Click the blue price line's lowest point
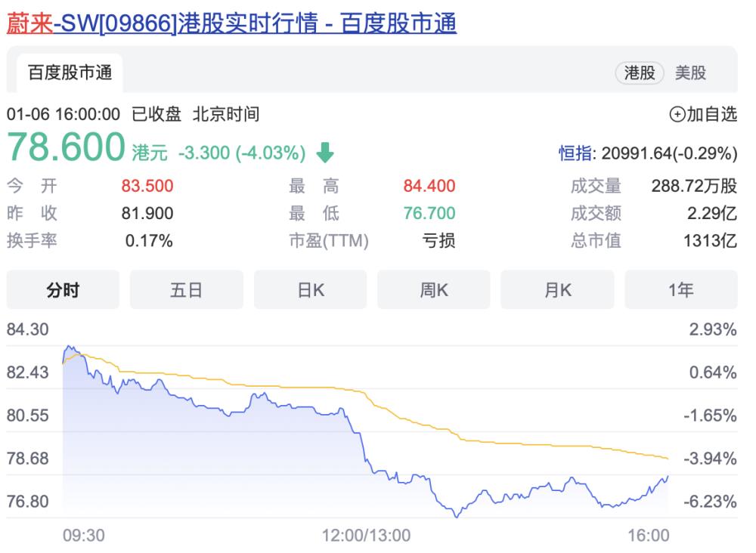The image size is (756, 553). pos(456,517)
